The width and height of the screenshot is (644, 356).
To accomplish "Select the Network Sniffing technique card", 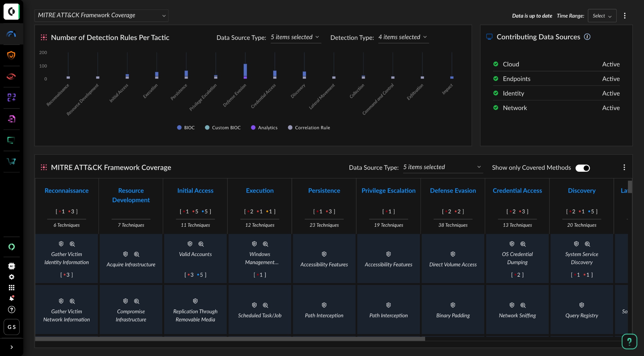I will point(517,310).
